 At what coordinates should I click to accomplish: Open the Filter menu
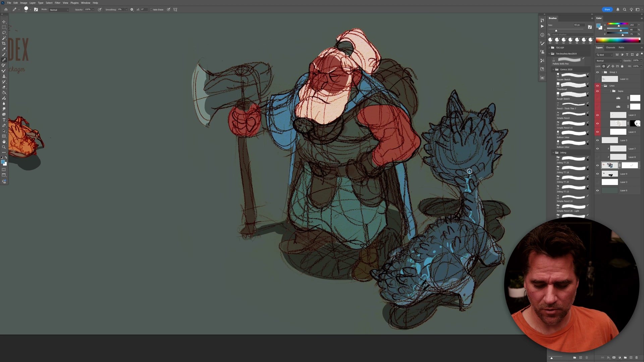click(x=57, y=3)
